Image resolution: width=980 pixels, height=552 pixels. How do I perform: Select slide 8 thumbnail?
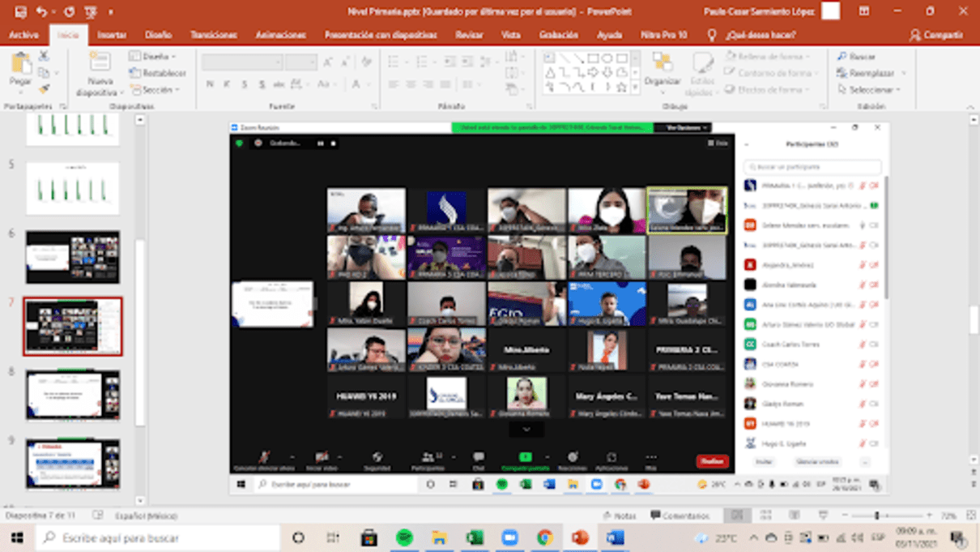click(x=73, y=396)
